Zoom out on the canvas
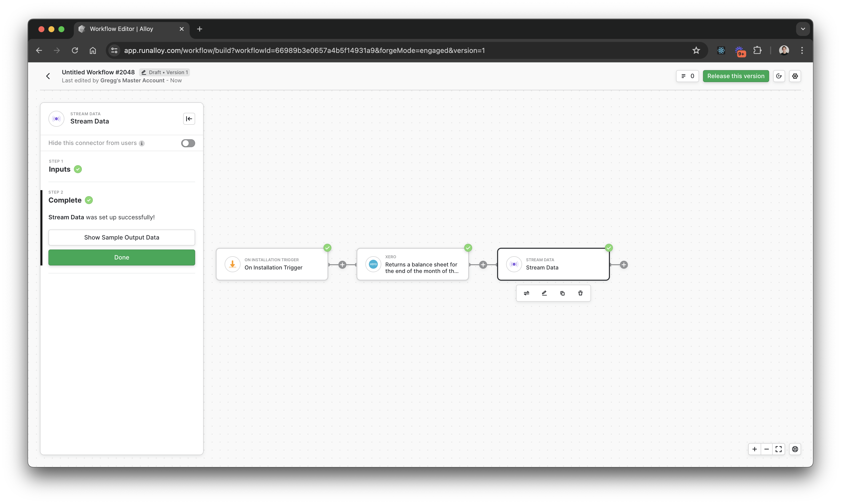 point(766,449)
